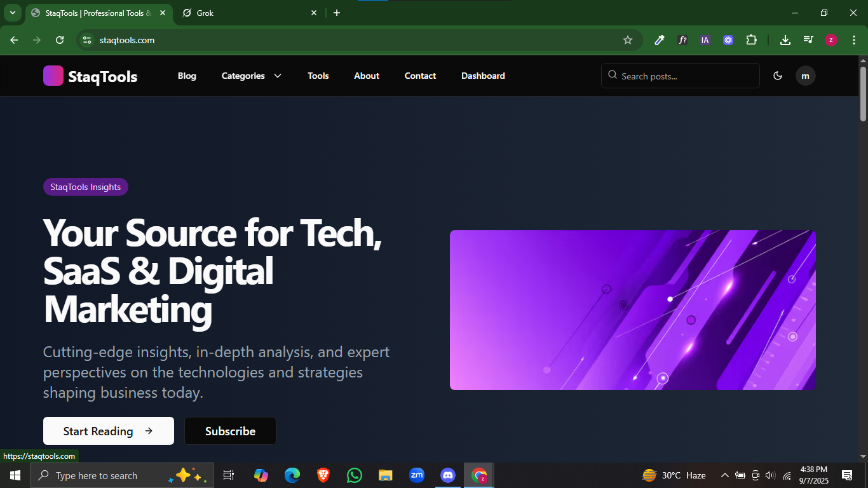Open Discord from the taskbar

pyautogui.click(x=448, y=475)
